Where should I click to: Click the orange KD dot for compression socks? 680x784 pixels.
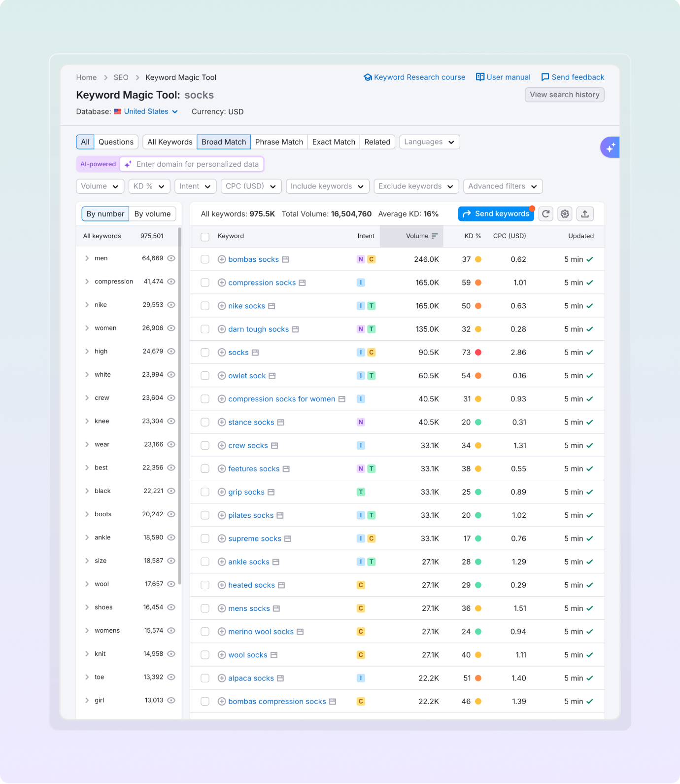tap(478, 283)
